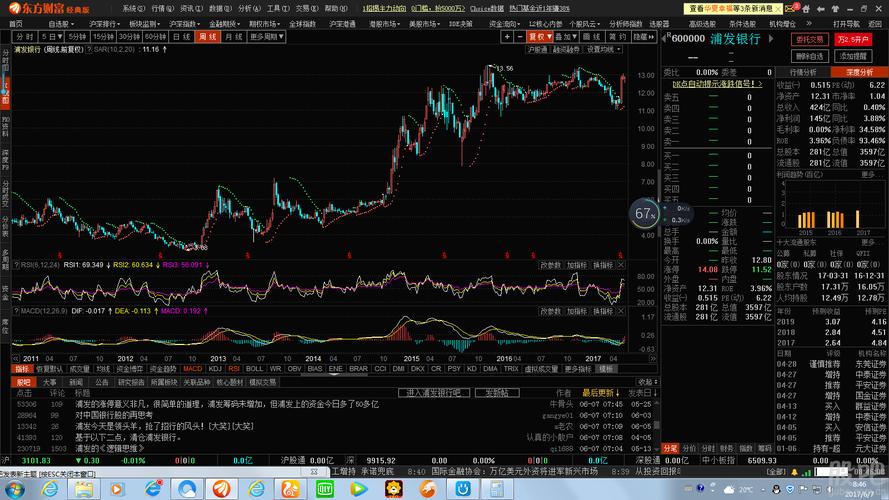
Task: Open post 对中国银行股的再思考
Action: (114, 415)
